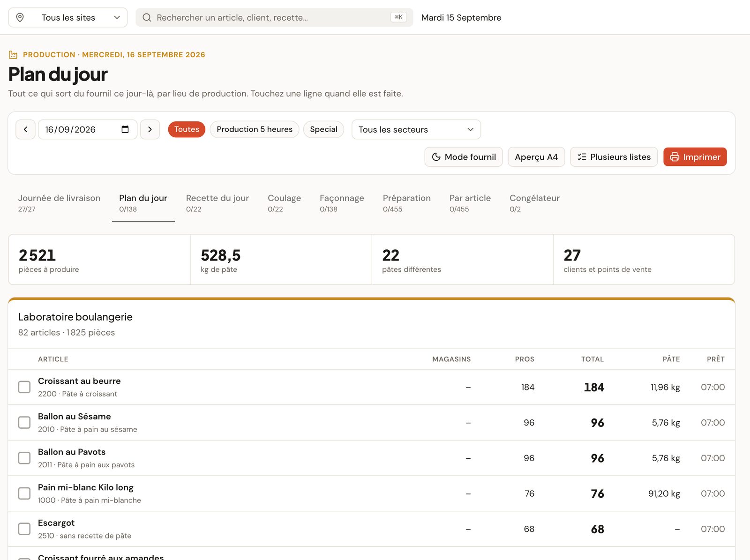This screenshot has width=750, height=560.
Task: Filter by Special
Action: [x=323, y=129]
